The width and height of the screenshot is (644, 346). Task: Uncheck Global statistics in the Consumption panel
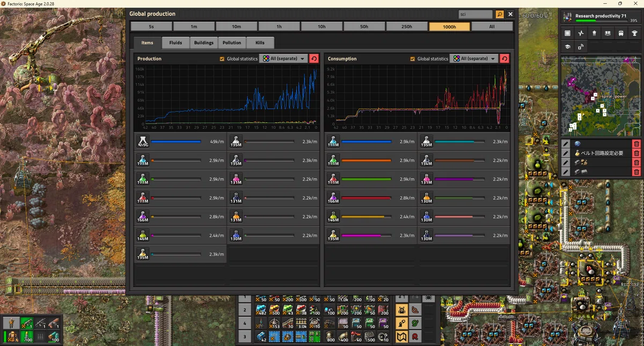(x=413, y=59)
